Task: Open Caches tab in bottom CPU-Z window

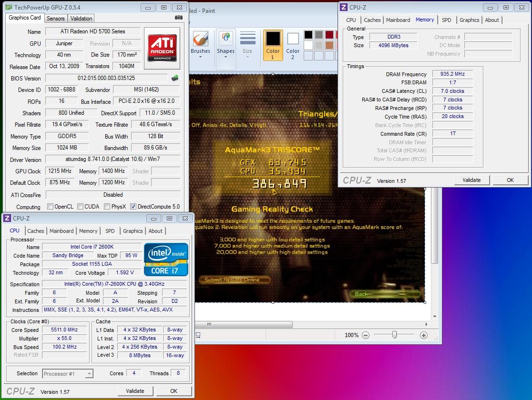Action: [x=36, y=231]
